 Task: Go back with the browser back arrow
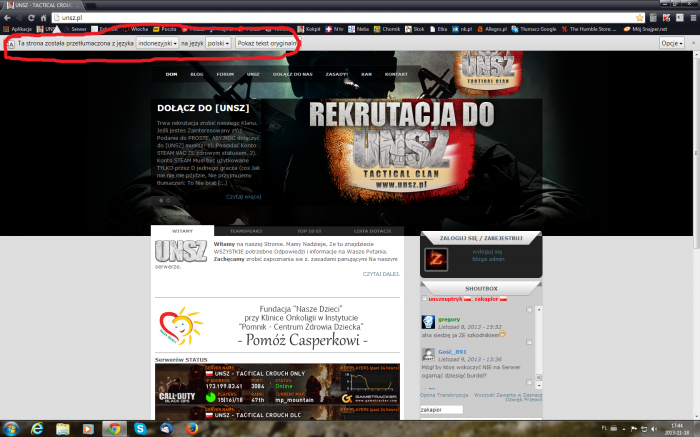pyautogui.click(x=7, y=18)
